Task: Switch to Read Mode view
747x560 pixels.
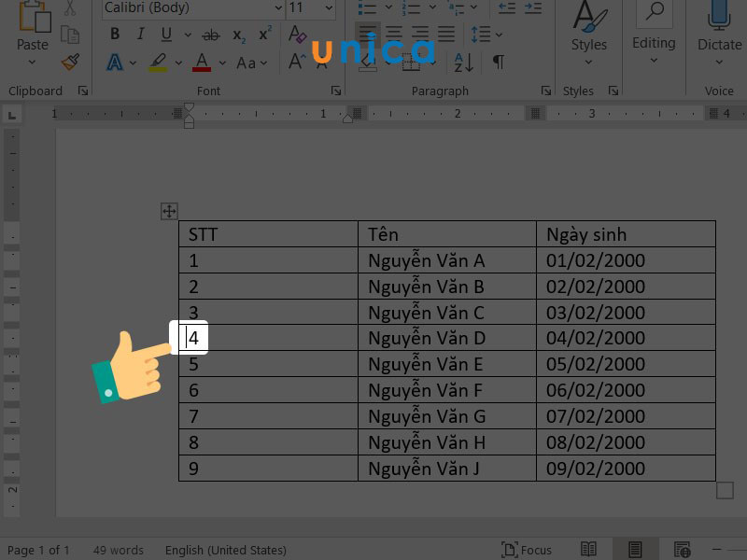Action: coord(588,549)
